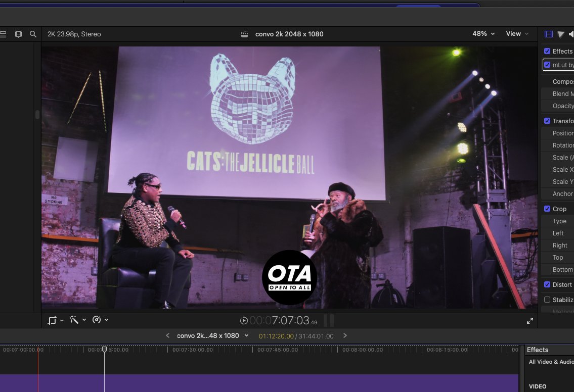Screen dimensions: 574x392
Task: Open the Color inspector triangle tab
Action: (560, 34)
